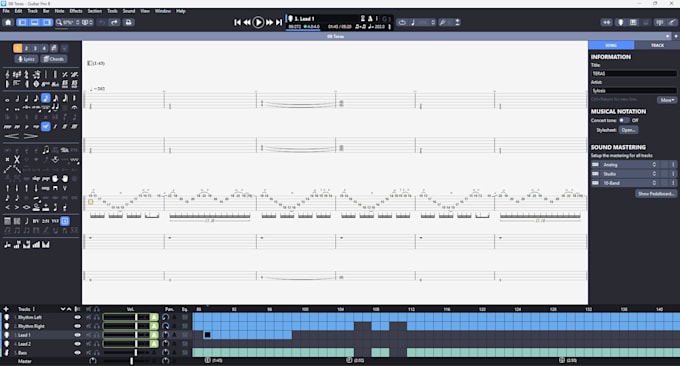Viewport: 680px width, 366px height.
Task: Click the Home button in the toolbar
Action: coord(8,22)
